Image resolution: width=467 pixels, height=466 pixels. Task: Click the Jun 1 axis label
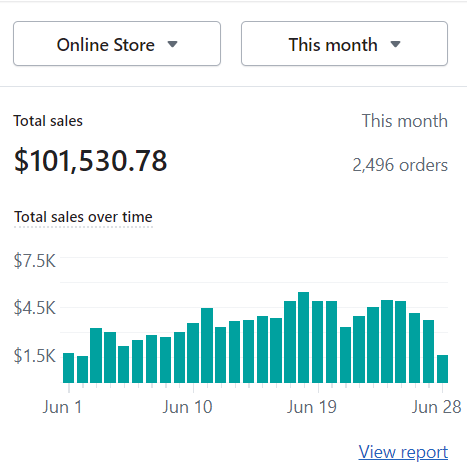[62, 407]
